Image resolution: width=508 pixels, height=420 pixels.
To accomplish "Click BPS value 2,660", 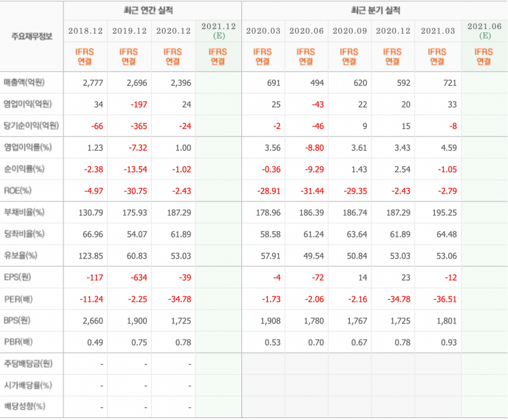I will [93, 321].
